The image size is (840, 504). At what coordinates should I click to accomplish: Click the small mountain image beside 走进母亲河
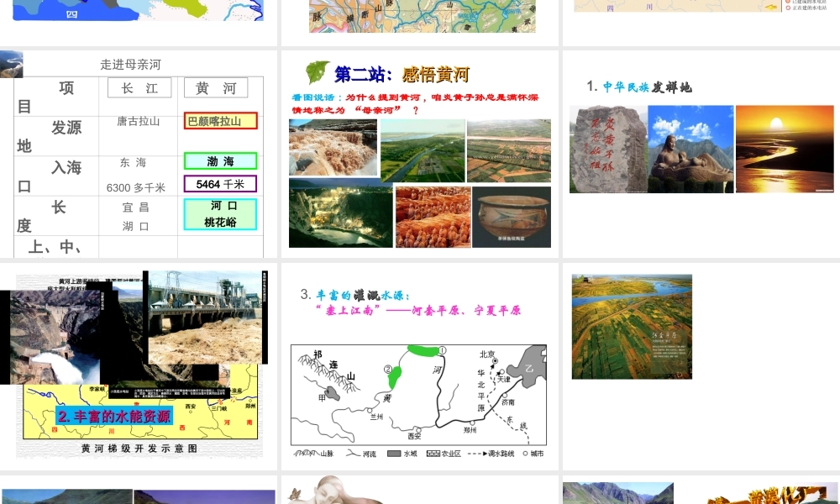[x=11, y=65]
